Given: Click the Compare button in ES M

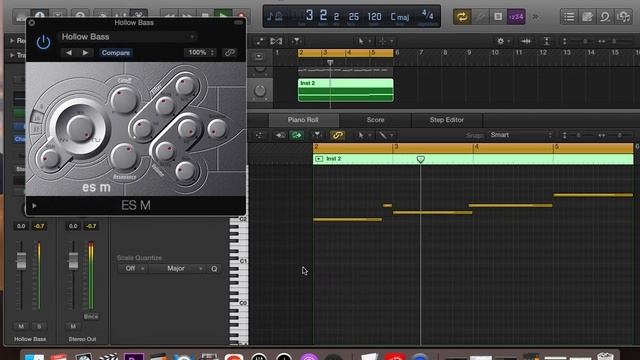Looking at the screenshot, I should [116, 53].
